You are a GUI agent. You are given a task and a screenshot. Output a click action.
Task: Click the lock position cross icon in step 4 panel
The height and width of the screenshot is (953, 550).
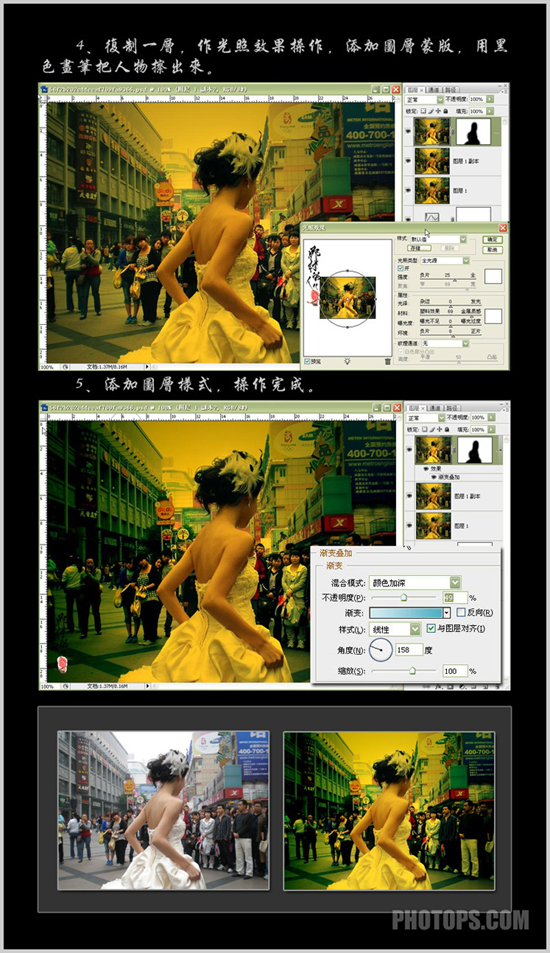438,111
